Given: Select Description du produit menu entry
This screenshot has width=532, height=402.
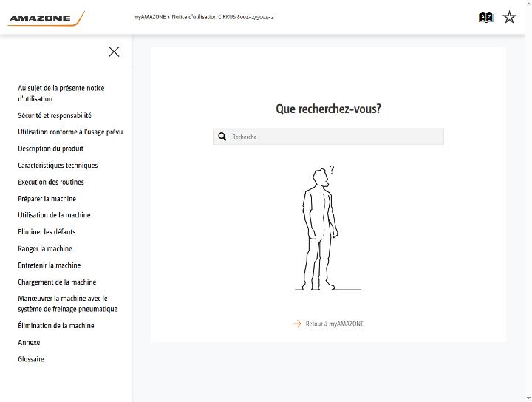Looking at the screenshot, I should (50, 149).
